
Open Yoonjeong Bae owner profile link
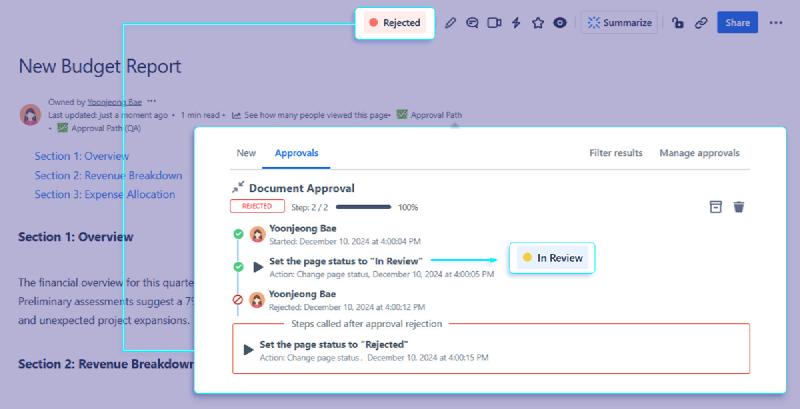pyautogui.click(x=114, y=102)
